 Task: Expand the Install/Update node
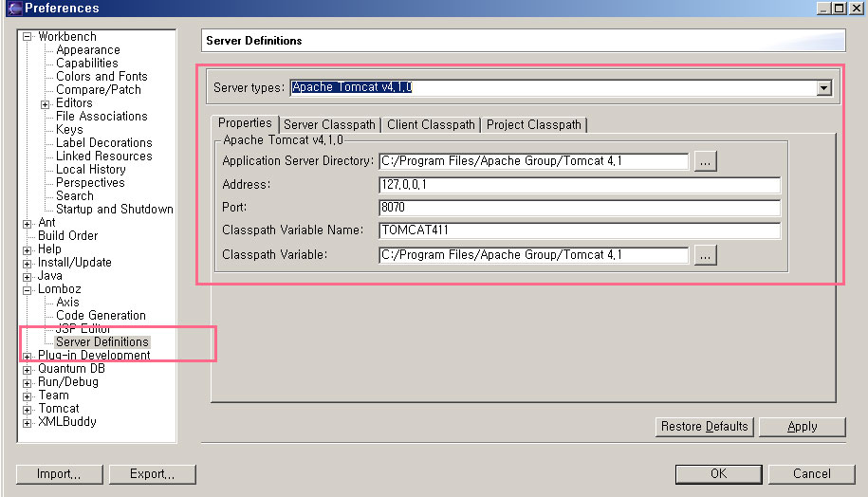27,264
